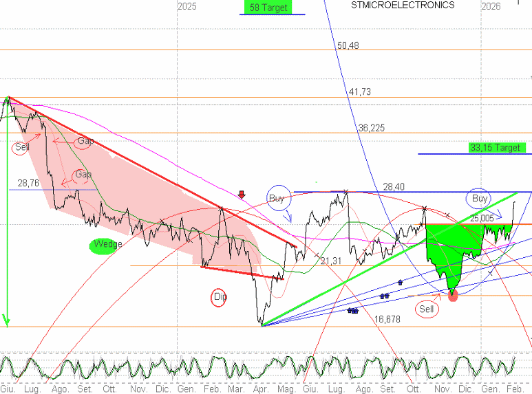This screenshot has height=394, width=532.
Task: Select the Gap label next to 28,76
Action: (x=83, y=175)
